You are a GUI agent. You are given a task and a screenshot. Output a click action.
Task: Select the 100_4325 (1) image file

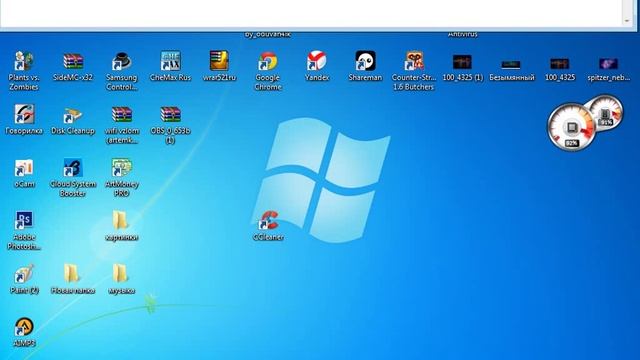coord(462,62)
